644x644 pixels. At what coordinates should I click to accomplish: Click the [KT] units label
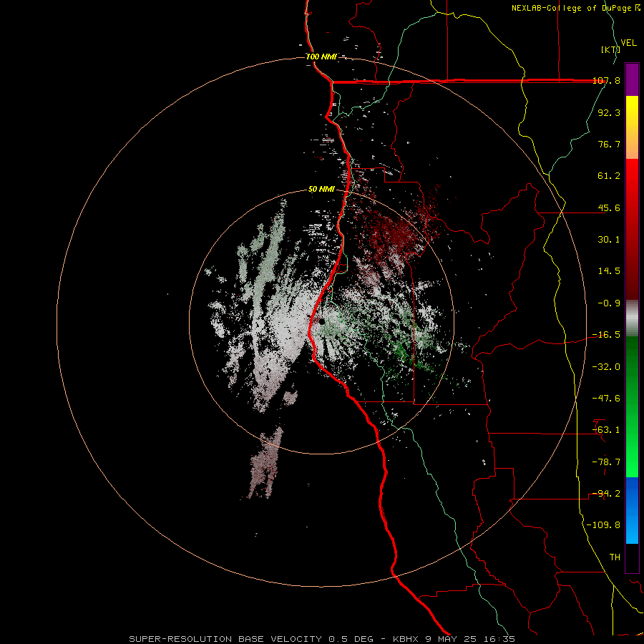(x=610, y=49)
